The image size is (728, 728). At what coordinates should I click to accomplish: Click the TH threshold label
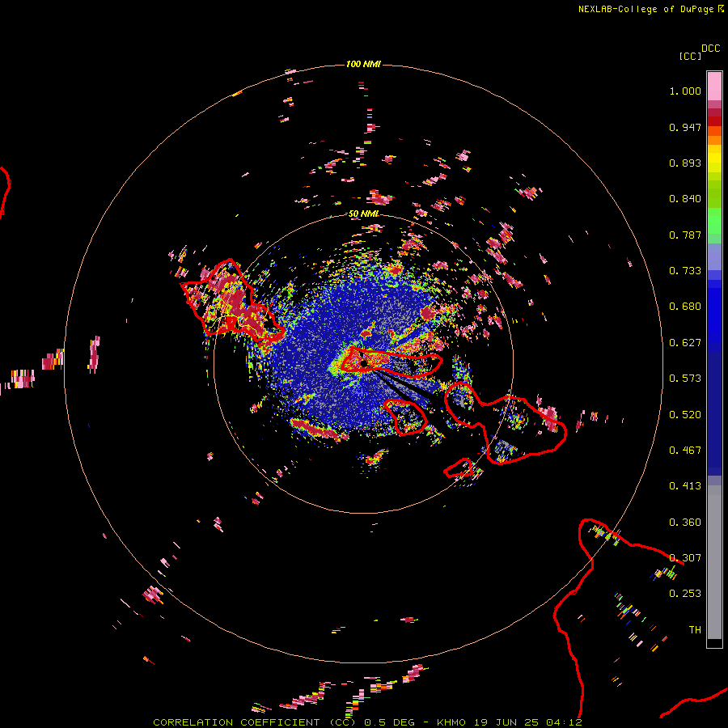(695, 630)
